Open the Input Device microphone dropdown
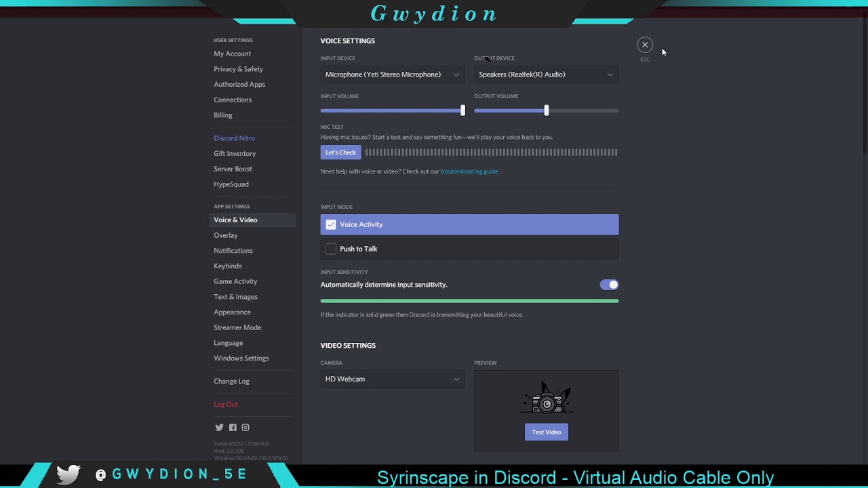The height and width of the screenshot is (488, 868). click(393, 75)
